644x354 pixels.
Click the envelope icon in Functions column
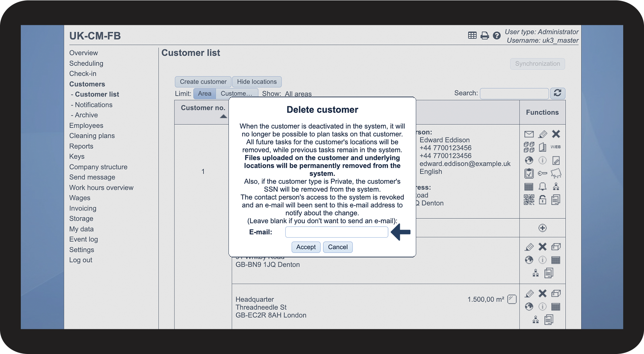(x=529, y=134)
